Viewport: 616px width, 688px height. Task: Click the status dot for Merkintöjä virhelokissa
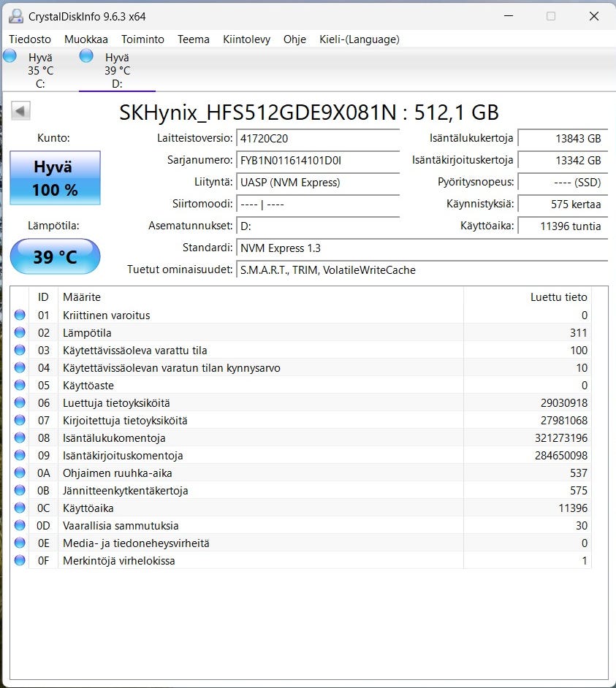click(20, 561)
